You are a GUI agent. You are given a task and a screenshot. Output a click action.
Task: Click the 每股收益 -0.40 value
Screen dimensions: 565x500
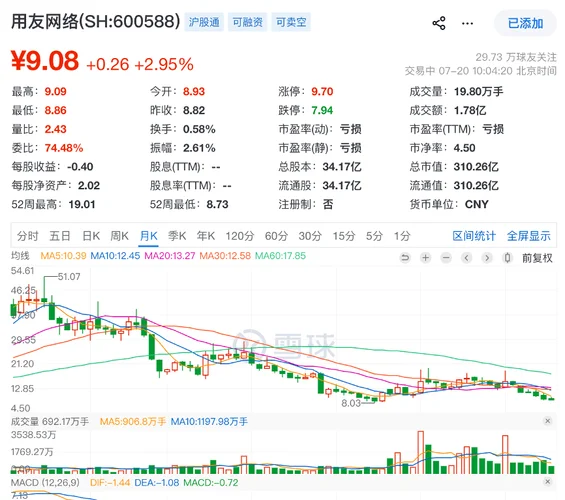point(80,166)
